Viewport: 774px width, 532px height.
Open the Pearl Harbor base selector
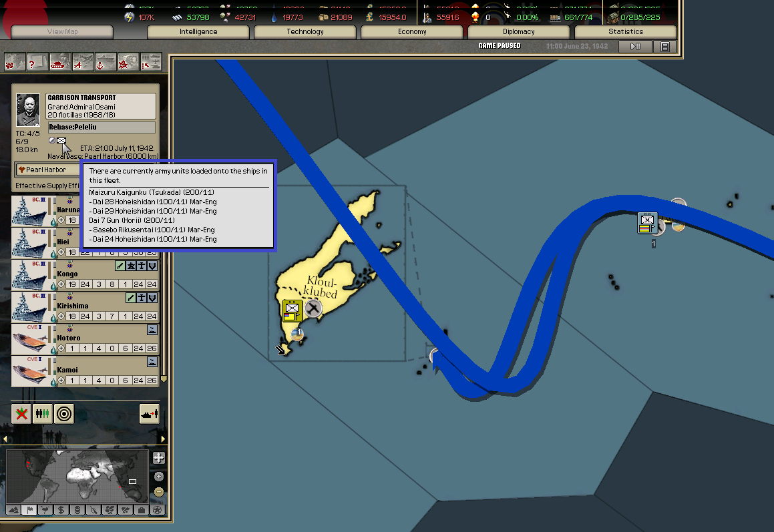tap(47, 170)
